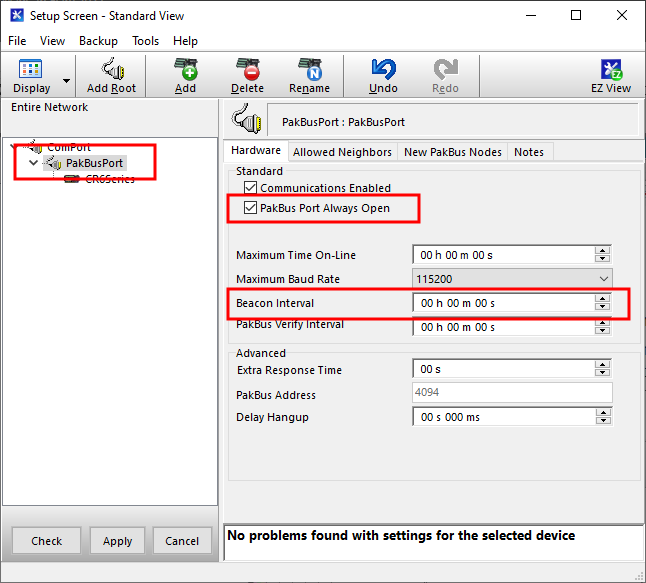Uncheck PakBus Port Always Open
The image size is (646, 583).
coord(251,208)
